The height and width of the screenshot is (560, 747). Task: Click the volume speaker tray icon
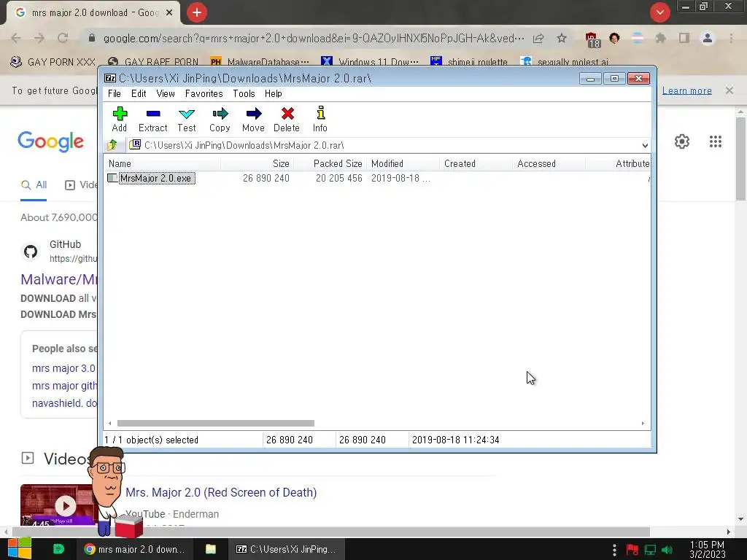(x=667, y=550)
